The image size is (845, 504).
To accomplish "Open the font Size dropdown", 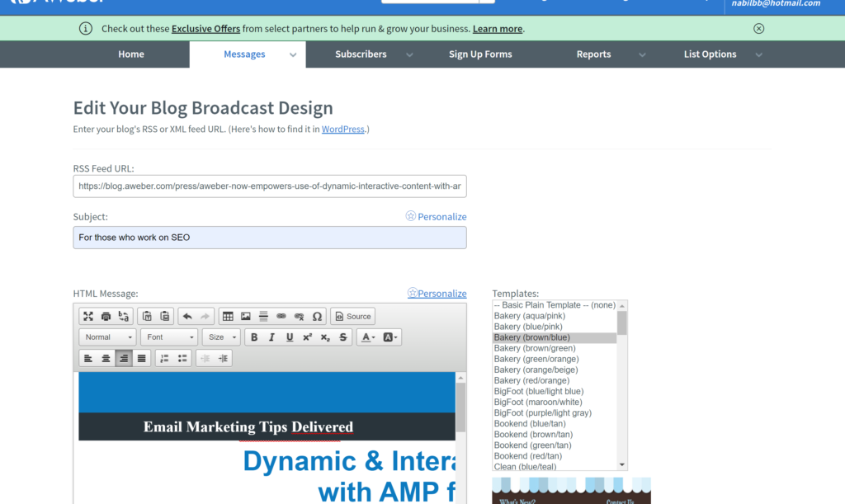I will point(221,337).
